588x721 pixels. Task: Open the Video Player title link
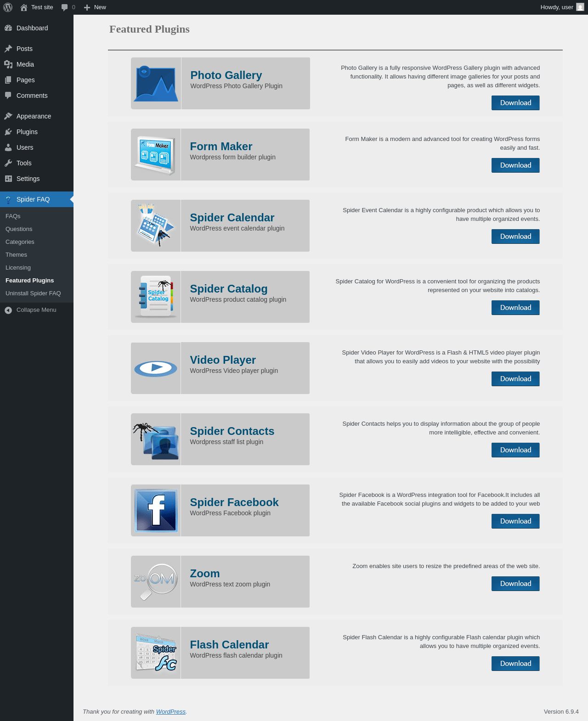pyautogui.click(x=223, y=360)
